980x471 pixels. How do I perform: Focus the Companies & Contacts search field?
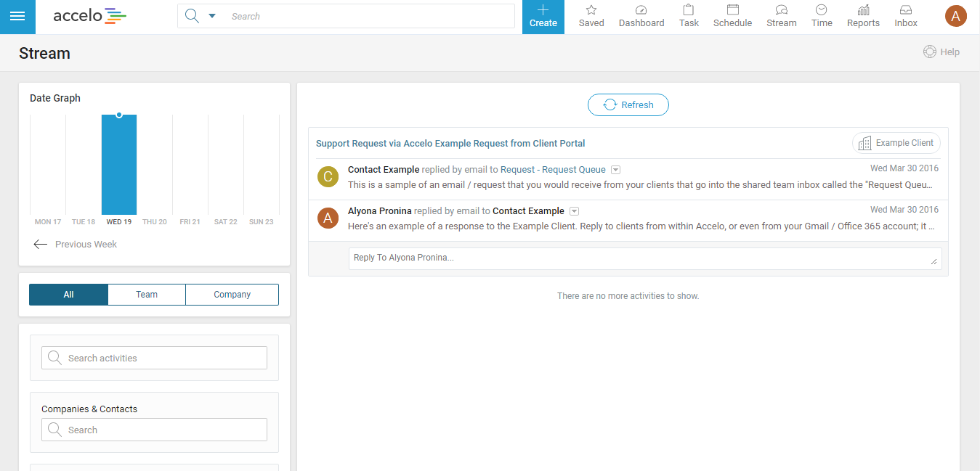pyautogui.click(x=154, y=430)
